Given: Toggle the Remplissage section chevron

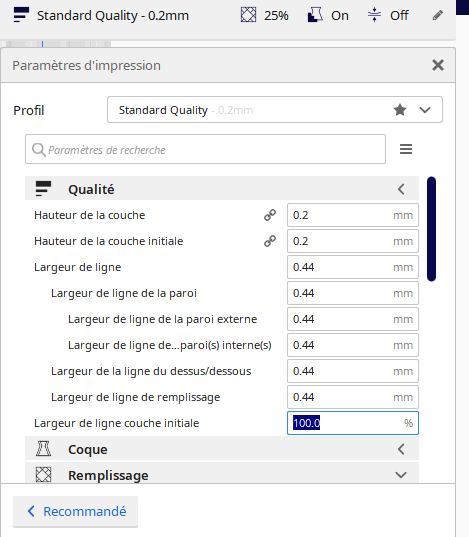Looking at the screenshot, I should point(401,475).
